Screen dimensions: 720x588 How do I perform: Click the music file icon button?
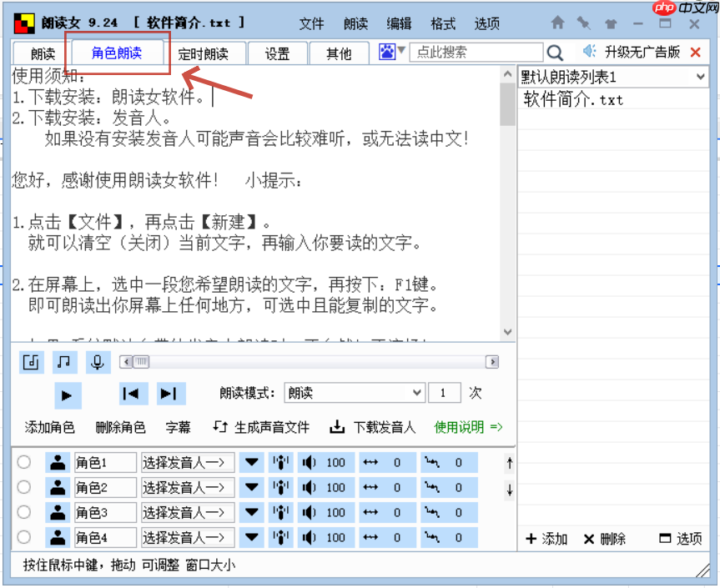tap(31, 362)
